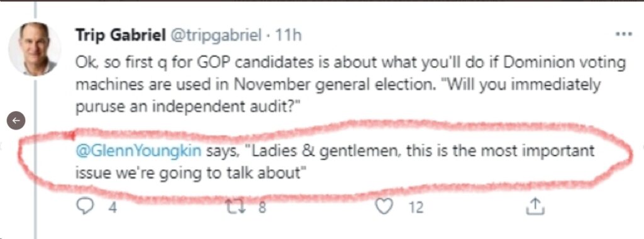Click the reply speech bubble icon
Image resolution: width=644 pixels, height=239 pixels.
click(86, 206)
